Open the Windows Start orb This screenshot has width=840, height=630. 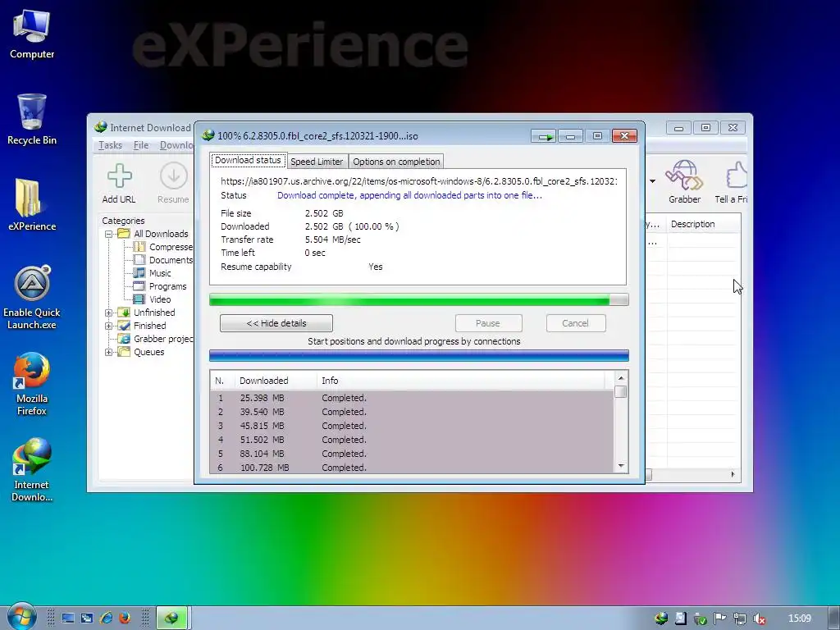[21, 617]
